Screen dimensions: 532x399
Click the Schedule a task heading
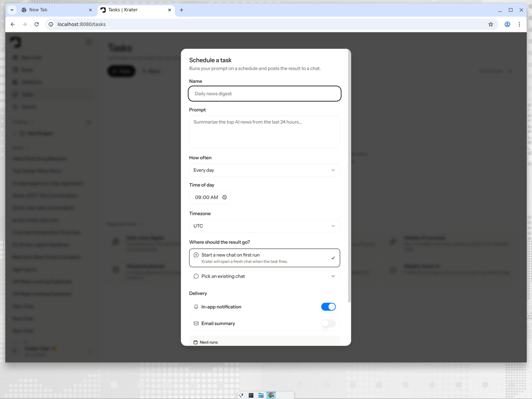coord(210,60)
